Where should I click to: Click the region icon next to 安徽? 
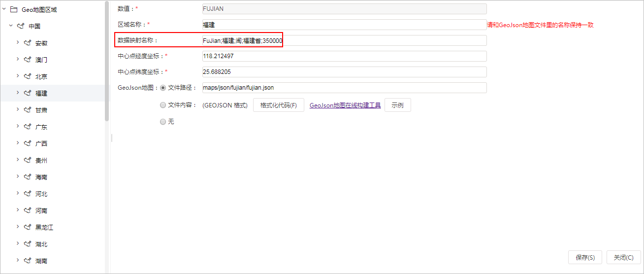(28, 43)
